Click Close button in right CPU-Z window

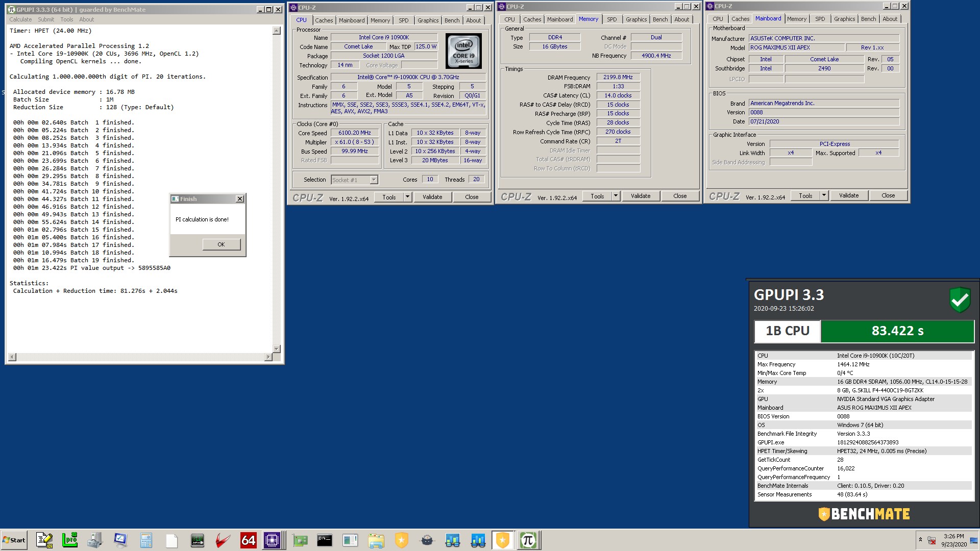coord(888,195)
